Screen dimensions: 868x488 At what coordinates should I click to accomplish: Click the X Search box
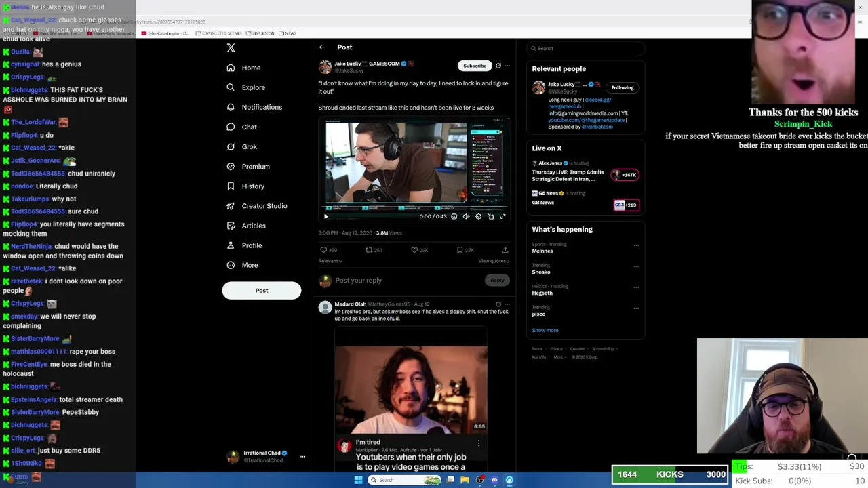tap(586, 49)
